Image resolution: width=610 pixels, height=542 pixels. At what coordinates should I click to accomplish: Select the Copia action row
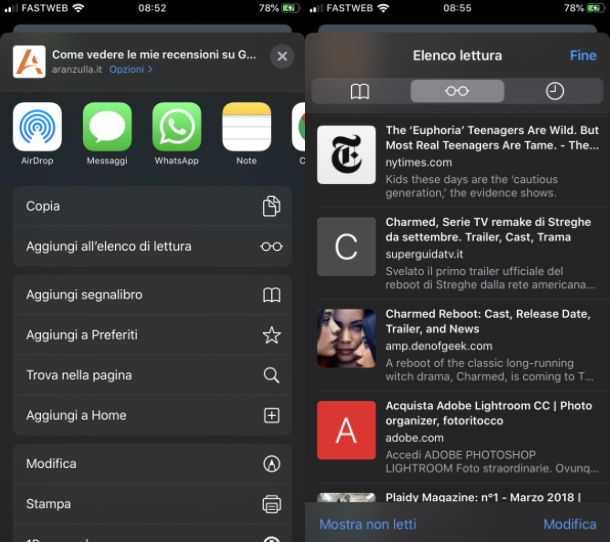point(152,206)
